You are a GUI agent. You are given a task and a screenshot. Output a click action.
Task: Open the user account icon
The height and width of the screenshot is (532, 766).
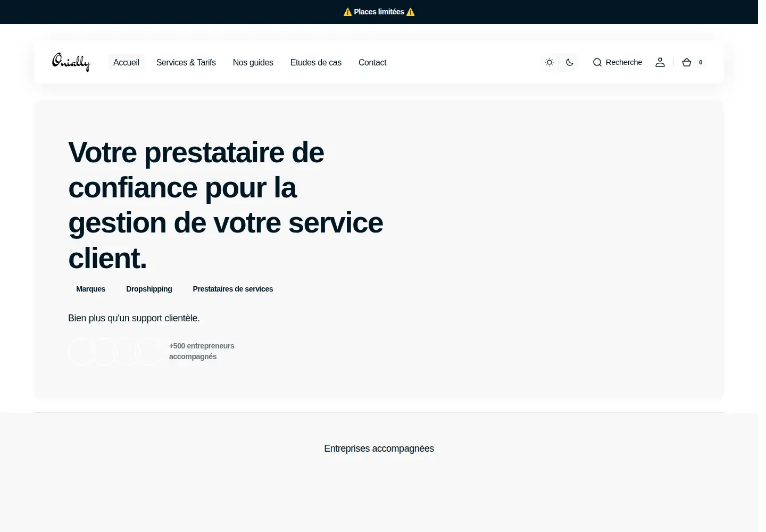click(660, 62)
